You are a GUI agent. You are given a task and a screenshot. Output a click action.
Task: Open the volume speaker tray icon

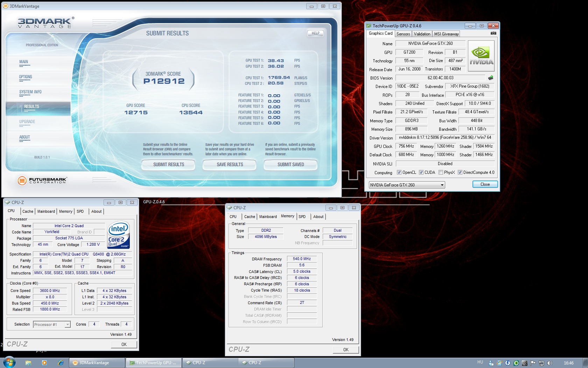[x=549, y=363]
